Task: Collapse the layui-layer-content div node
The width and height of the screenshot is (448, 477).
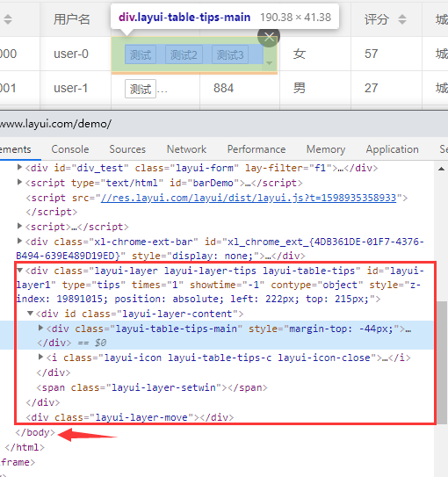Action: [x=30, y=313]
